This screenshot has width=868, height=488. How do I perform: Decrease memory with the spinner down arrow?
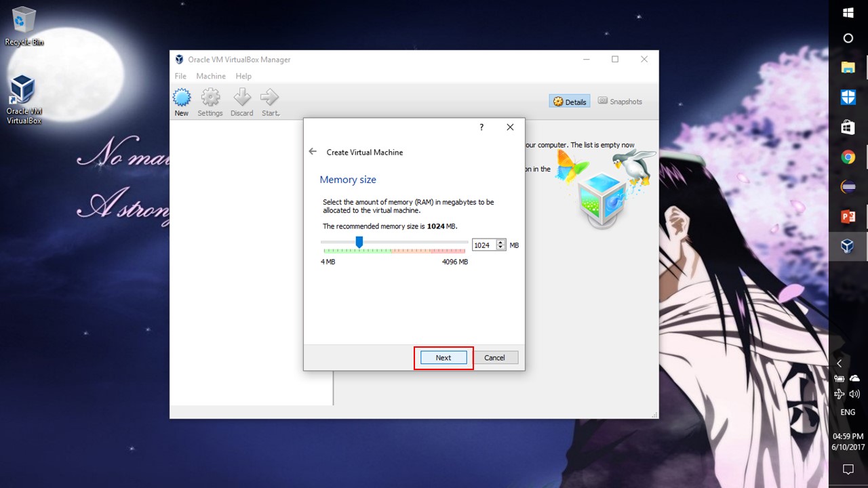point(501,248)
